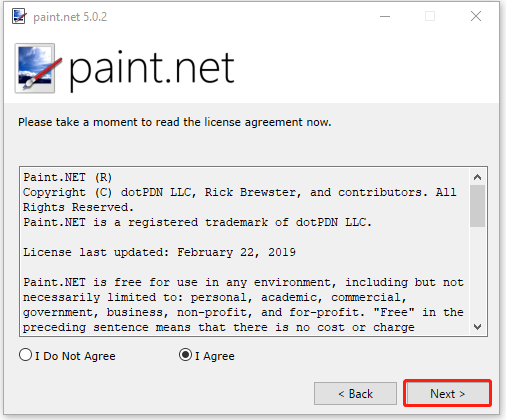Screen dimensions: 506x420
Task: Minimize the paint.net installer window
Action: tap(385, 16)
